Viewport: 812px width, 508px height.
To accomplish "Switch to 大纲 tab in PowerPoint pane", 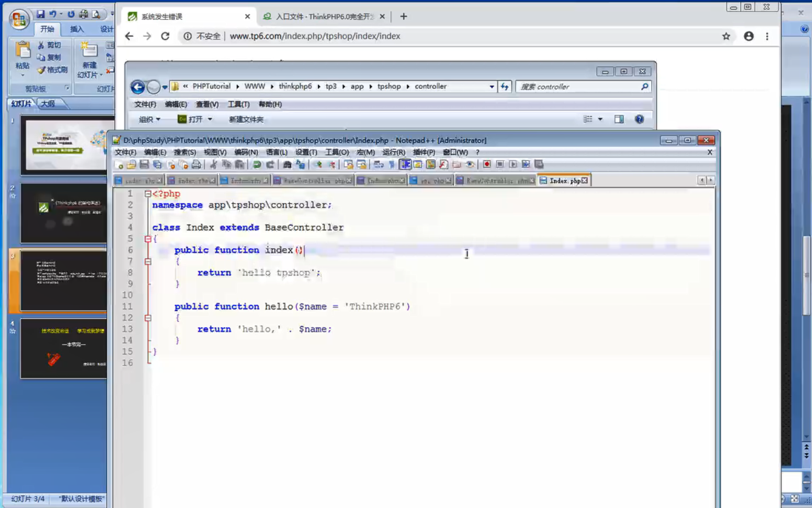I will pos(48,104).
